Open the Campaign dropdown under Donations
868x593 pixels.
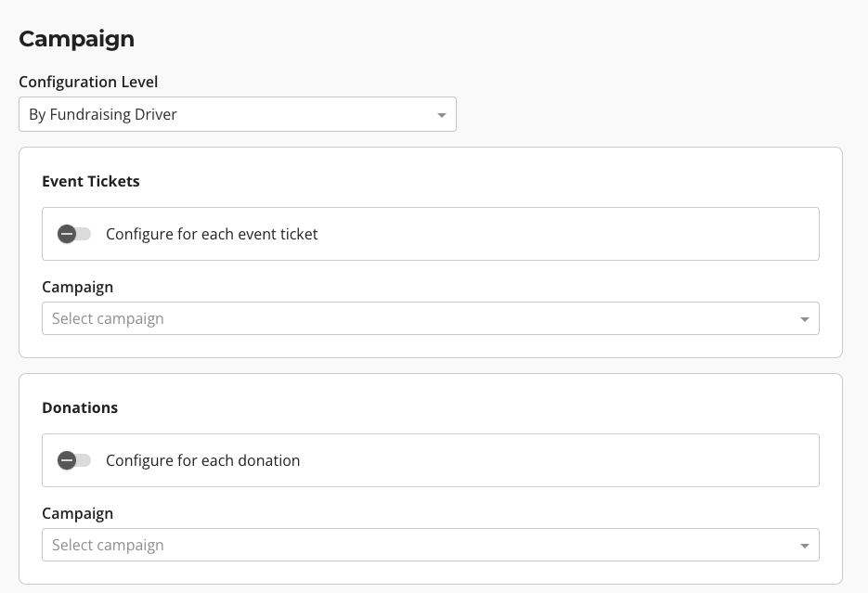430,545
